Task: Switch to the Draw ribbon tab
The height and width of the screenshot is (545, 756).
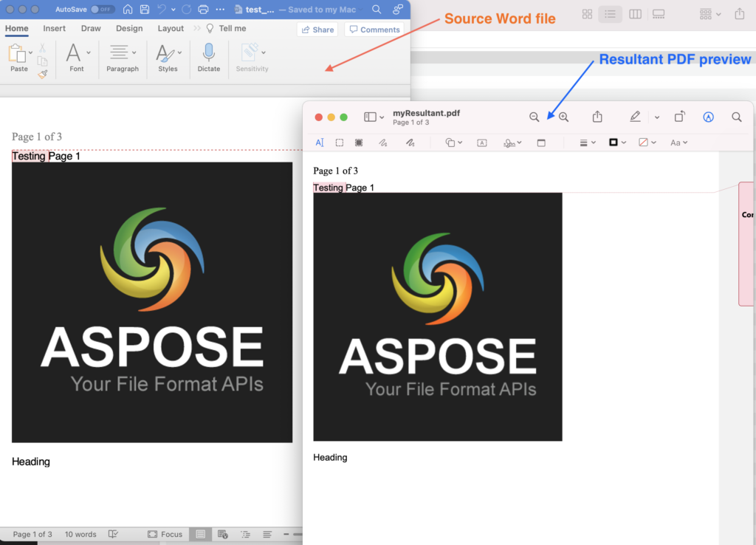Action: [91, 29]
